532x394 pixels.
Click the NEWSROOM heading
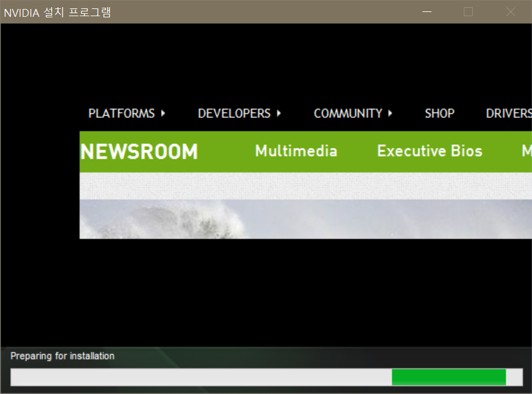[139, 151]
